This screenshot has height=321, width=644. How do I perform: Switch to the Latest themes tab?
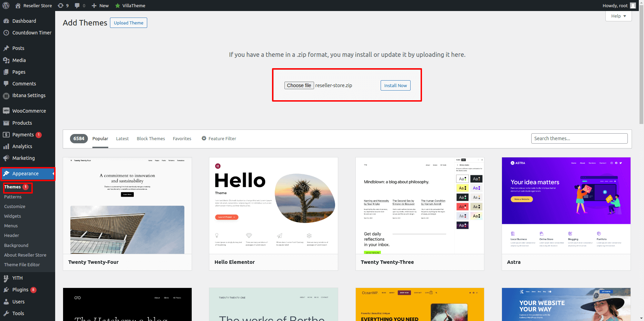pyautogui.click(x=122, y=138)
